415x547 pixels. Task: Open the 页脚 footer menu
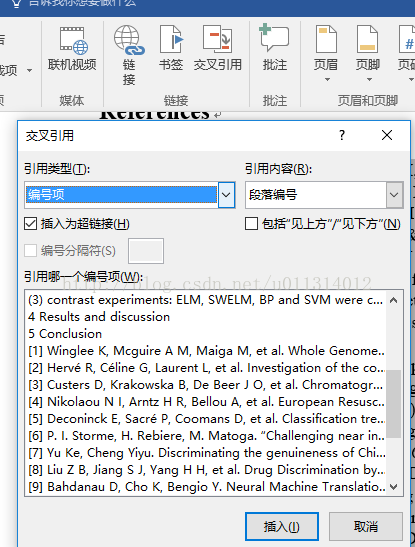click(368, 53)
